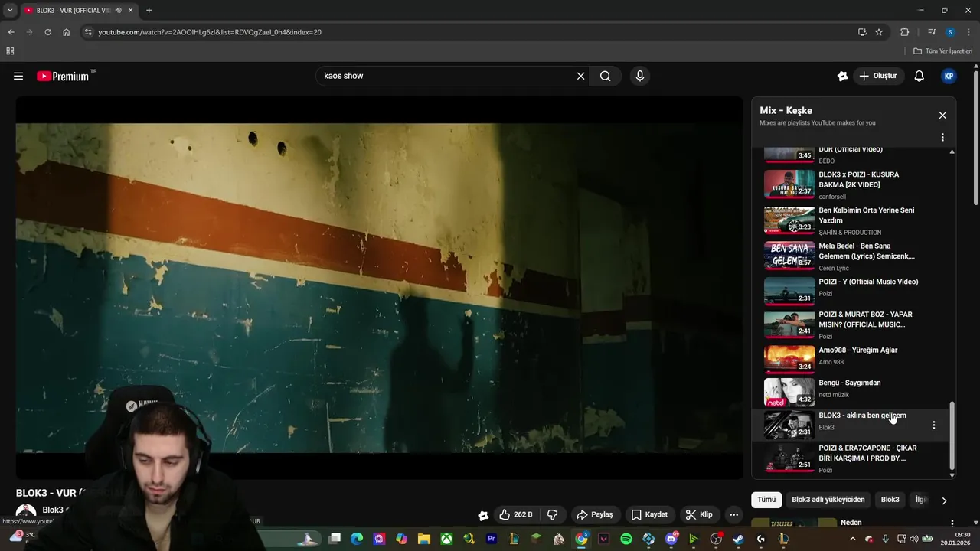Click the address bar URL

(x=210, y=32)
